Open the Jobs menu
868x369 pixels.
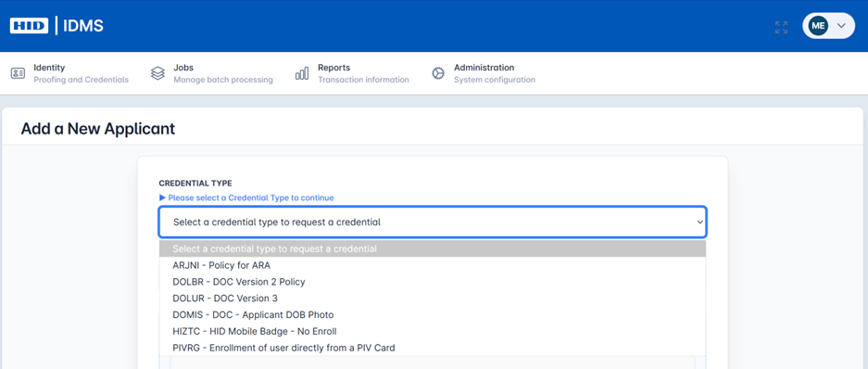coord(212,73)
